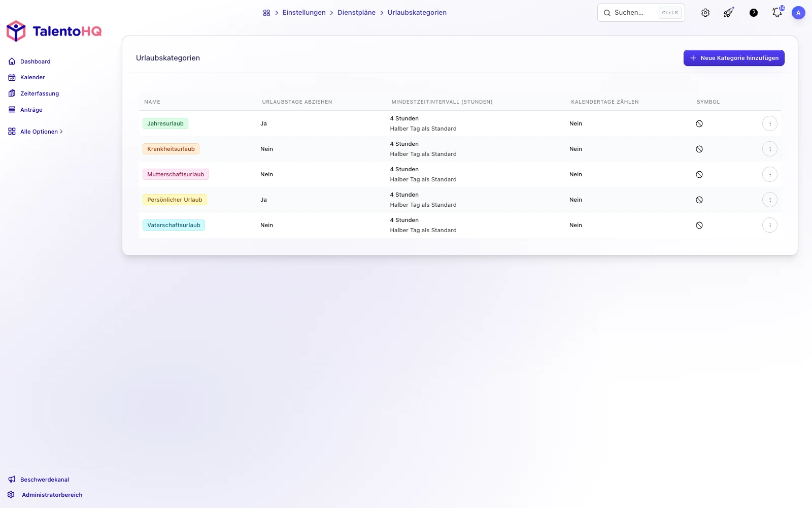Click the Urlaubskategorien card heading
The image size is (812, 508).
pyautogui.click(x=168, y=58)
